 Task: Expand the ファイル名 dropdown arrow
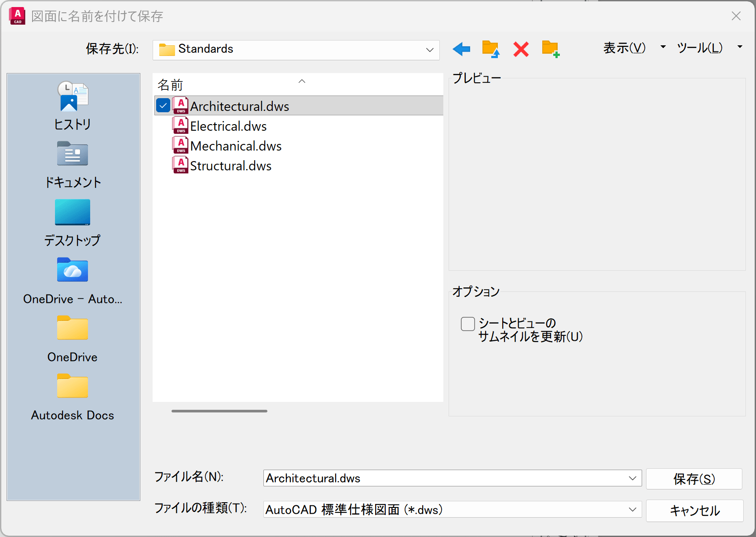pos(632,478)
